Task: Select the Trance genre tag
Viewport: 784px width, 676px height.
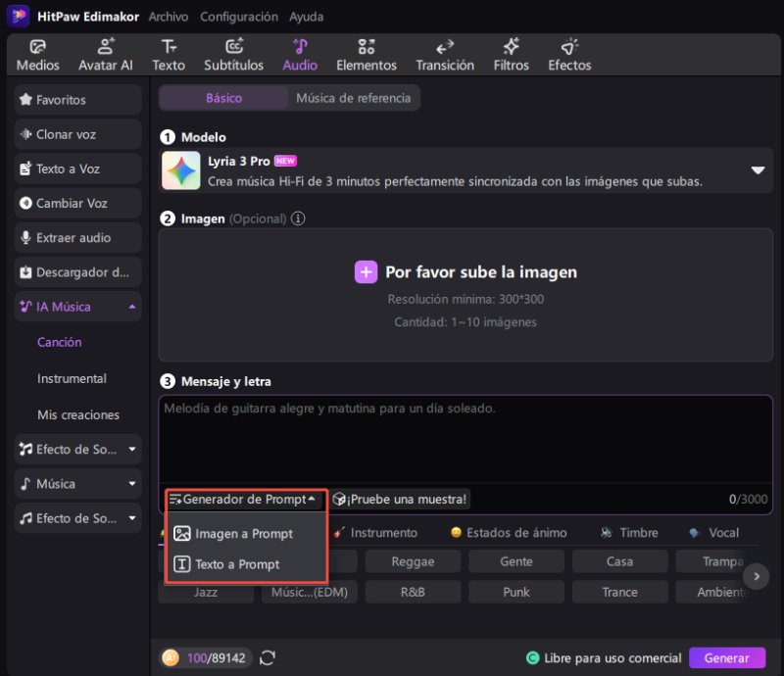Action: (x=619, y=593)
